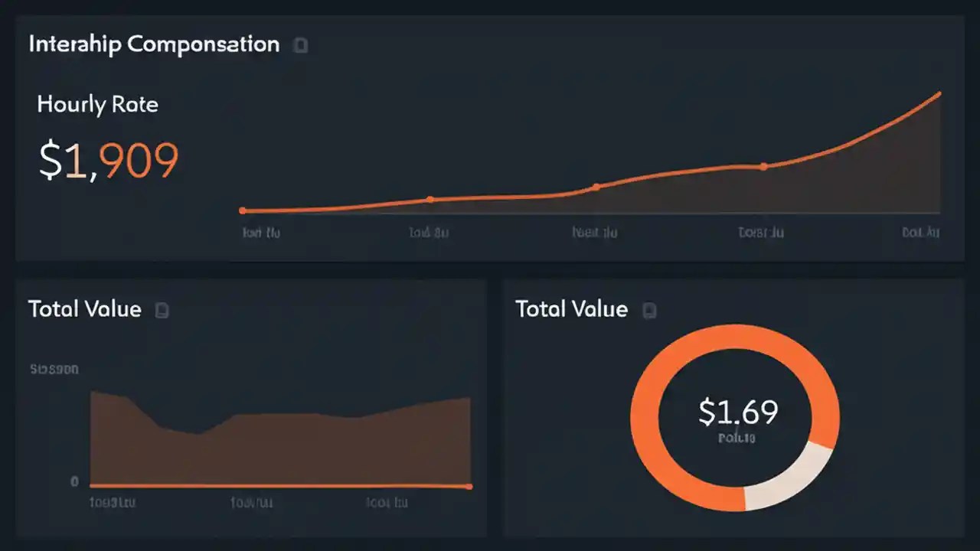Select the middle data point on the line chart

pyautogui.click(x=595, y=186)
